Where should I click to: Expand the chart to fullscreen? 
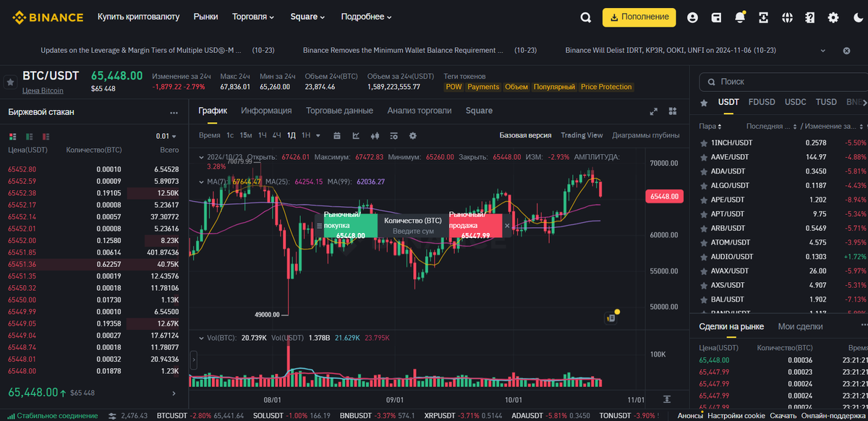654,111
